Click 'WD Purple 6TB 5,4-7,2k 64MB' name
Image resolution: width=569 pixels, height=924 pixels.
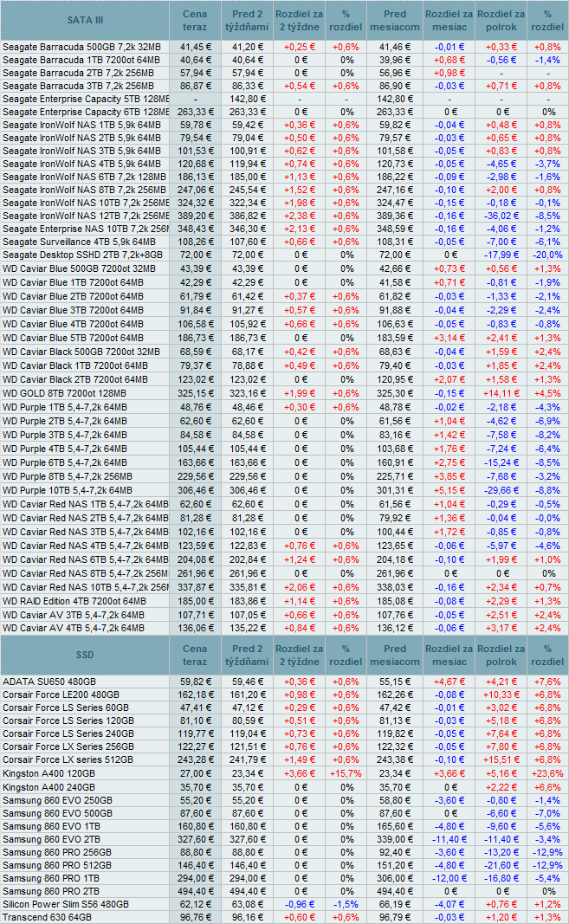[65, 462]
